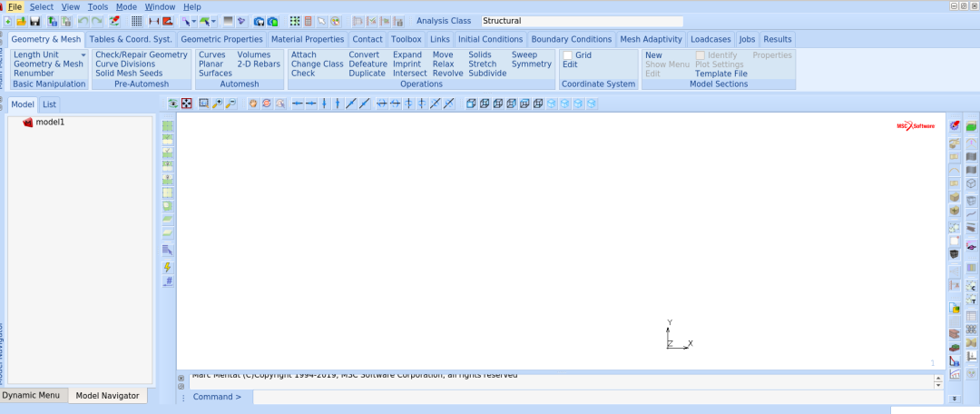Image resolution: width=980 pixels, height=414 pixels.
Task: Click the Command input field
Action: [597, 397]
